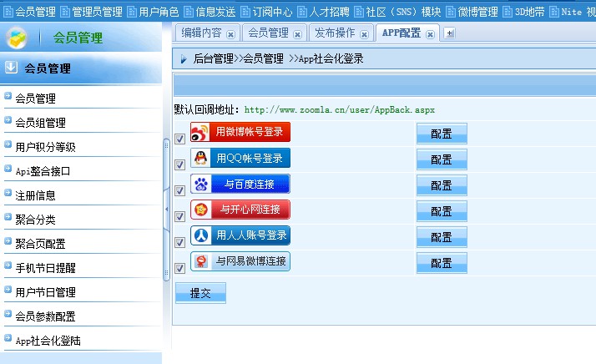The image size is (596, 364).
Task: Toggle the NetEase Weibo checkbox
Action: click(179, 268)
